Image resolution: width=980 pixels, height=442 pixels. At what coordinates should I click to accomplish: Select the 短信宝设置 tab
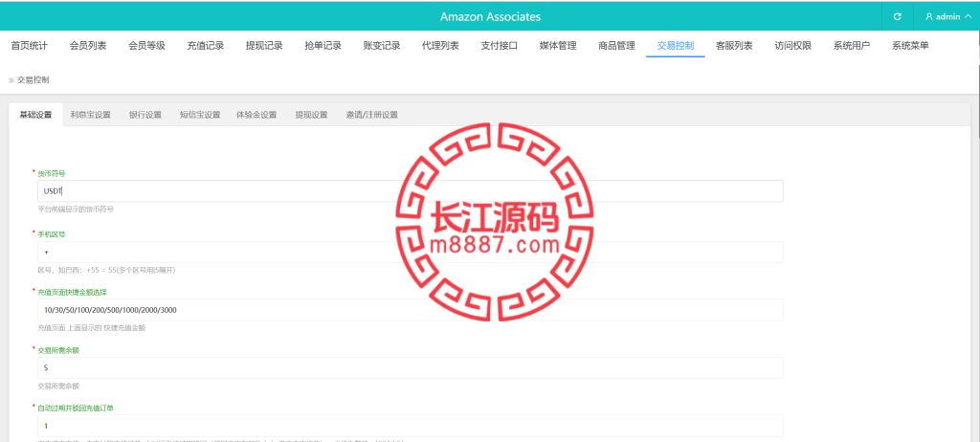click(x=200, y=115)
